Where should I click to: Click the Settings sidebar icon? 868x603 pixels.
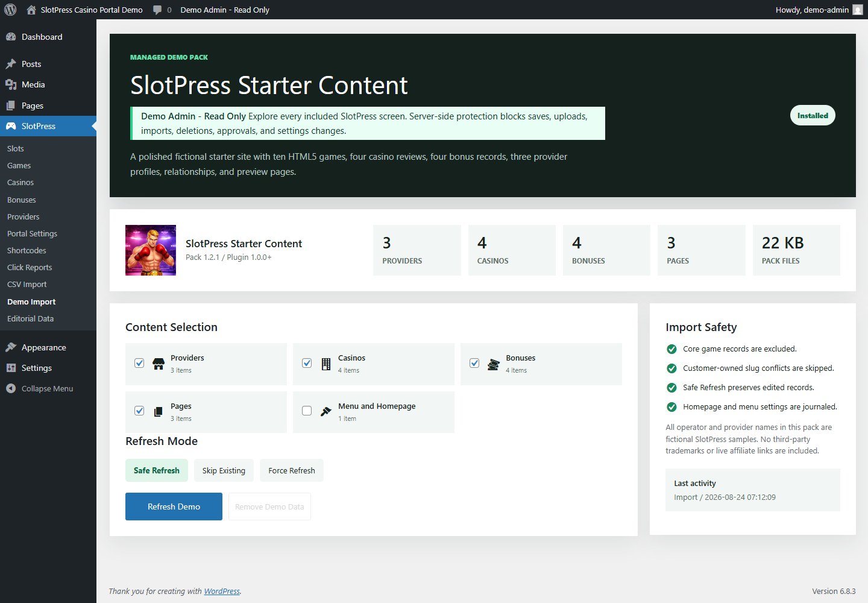(x=11, y=368)
